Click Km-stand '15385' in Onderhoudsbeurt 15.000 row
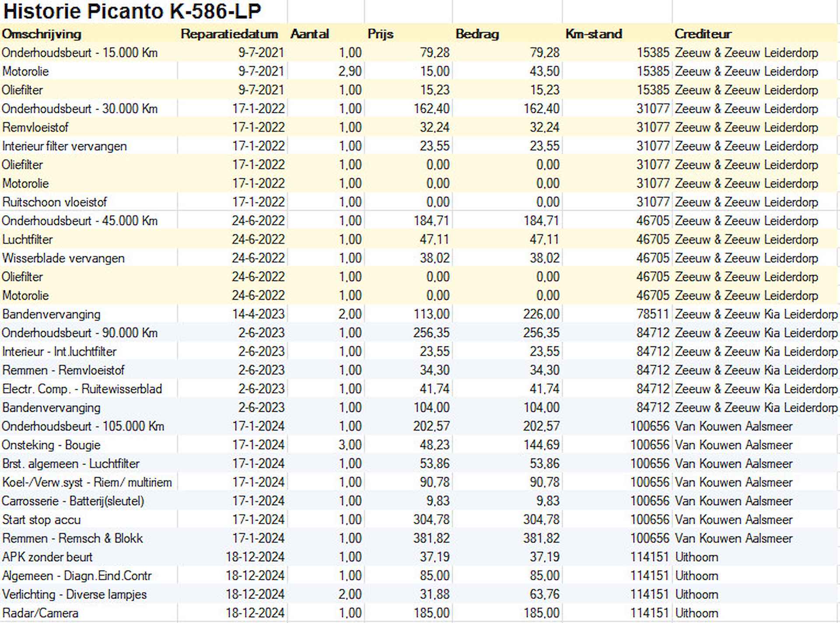 click(653, 53)
